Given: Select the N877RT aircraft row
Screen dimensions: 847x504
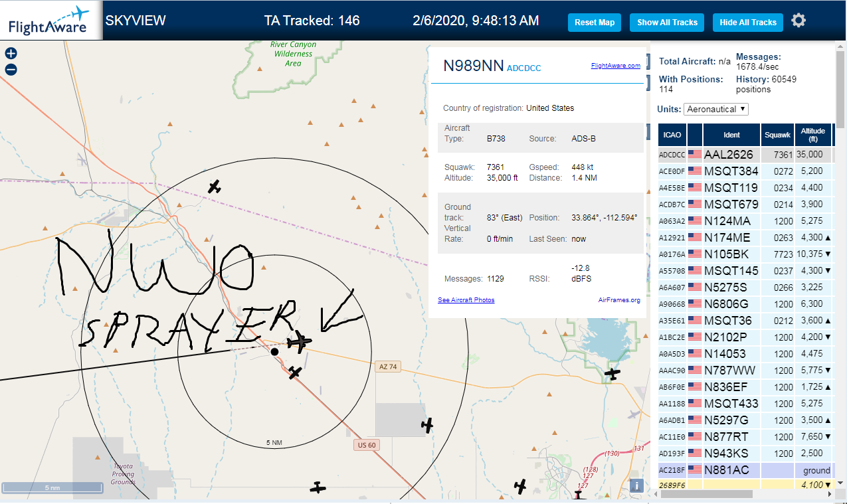Looking at the screenshot, I should coord(746,436).
